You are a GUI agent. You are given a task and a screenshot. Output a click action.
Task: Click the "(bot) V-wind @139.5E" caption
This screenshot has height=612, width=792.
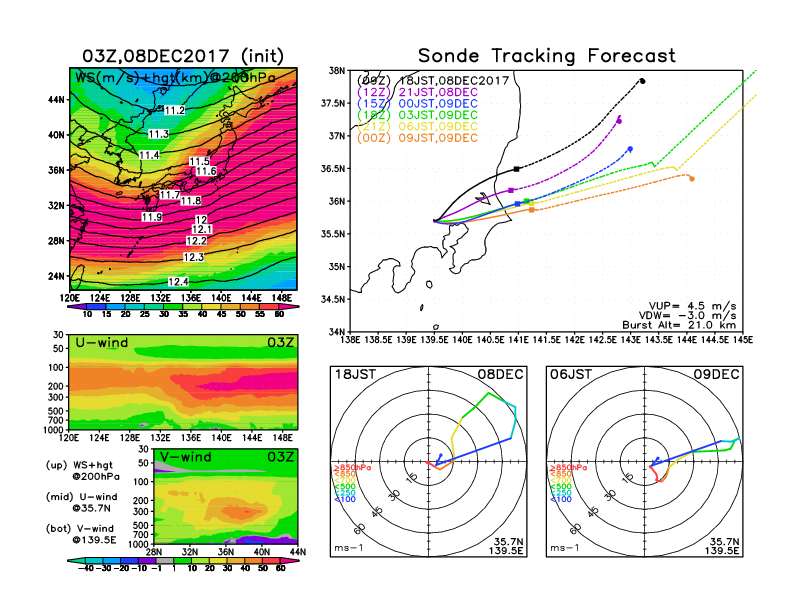[81, 534]
